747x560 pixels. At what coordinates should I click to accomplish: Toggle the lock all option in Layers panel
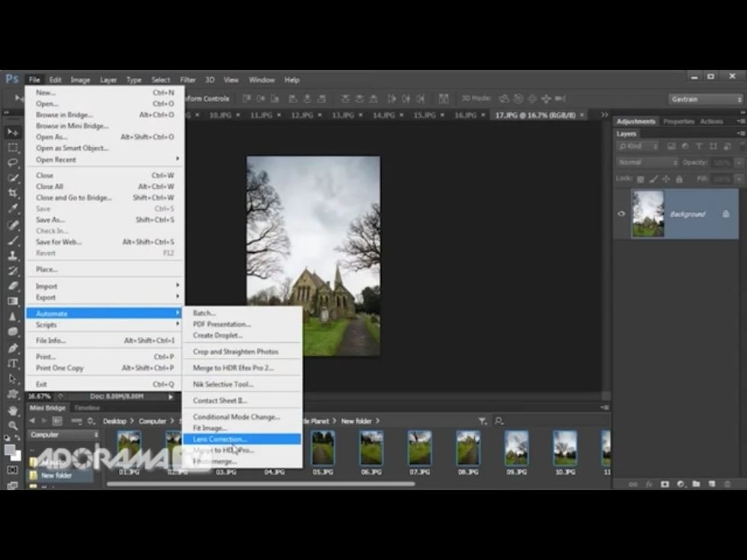(x=678, y=179)
